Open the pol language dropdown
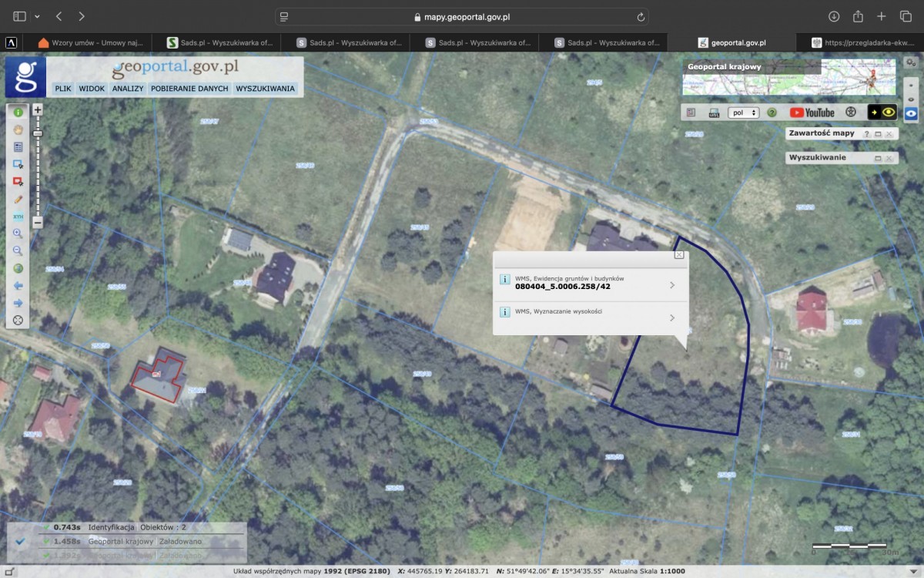 [744, 113]
